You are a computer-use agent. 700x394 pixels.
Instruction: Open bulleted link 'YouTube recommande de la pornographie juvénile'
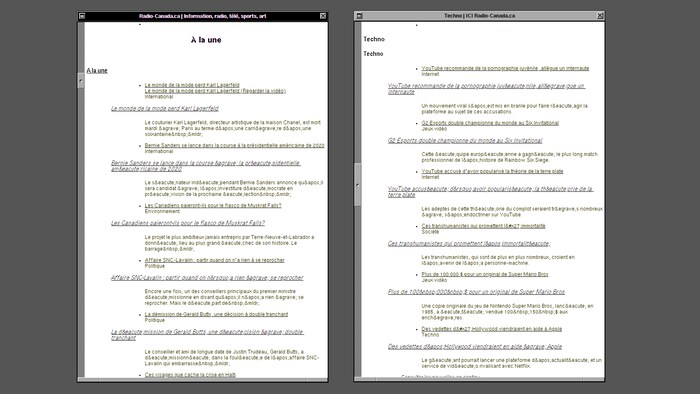(x=505, y=68)
